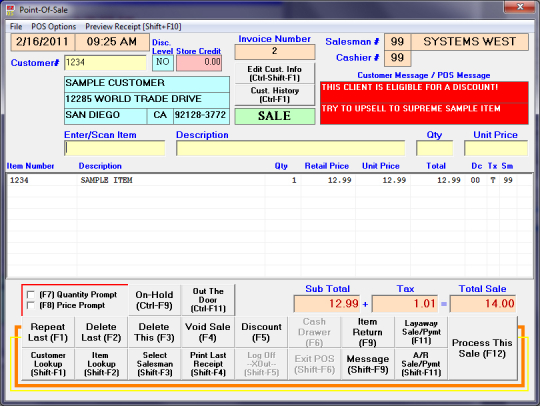540x406 pixels.
Task: Open Cust. History (Ctrl-F1)
Action: point(274,95)
